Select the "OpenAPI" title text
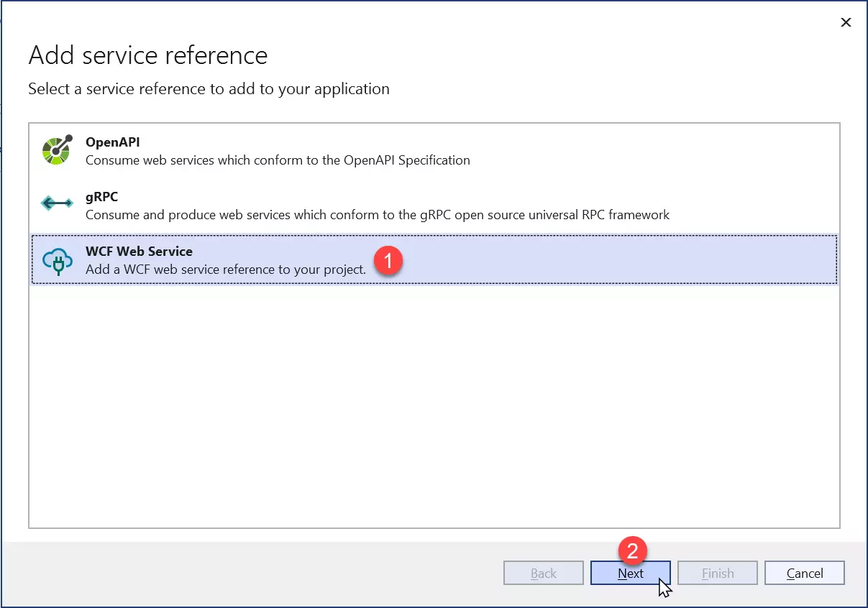 coord(113,142)
